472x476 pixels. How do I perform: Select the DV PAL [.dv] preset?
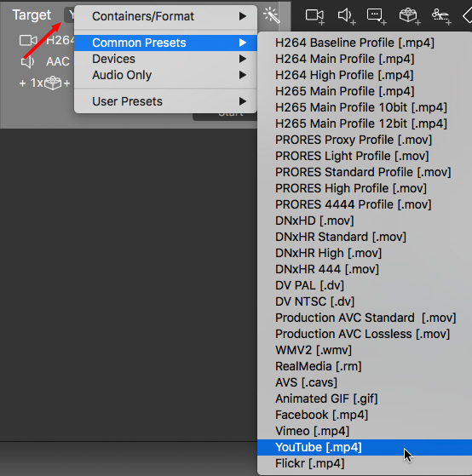[x=365, y=285]
